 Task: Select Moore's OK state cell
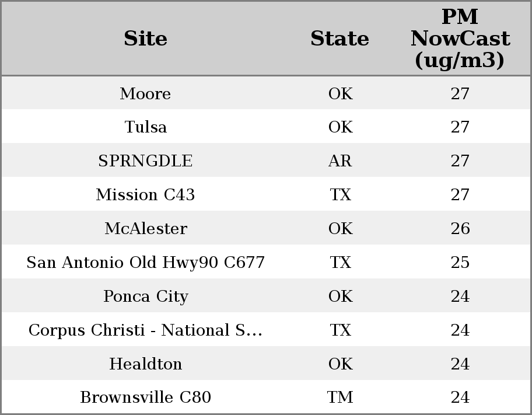point(340,94)
